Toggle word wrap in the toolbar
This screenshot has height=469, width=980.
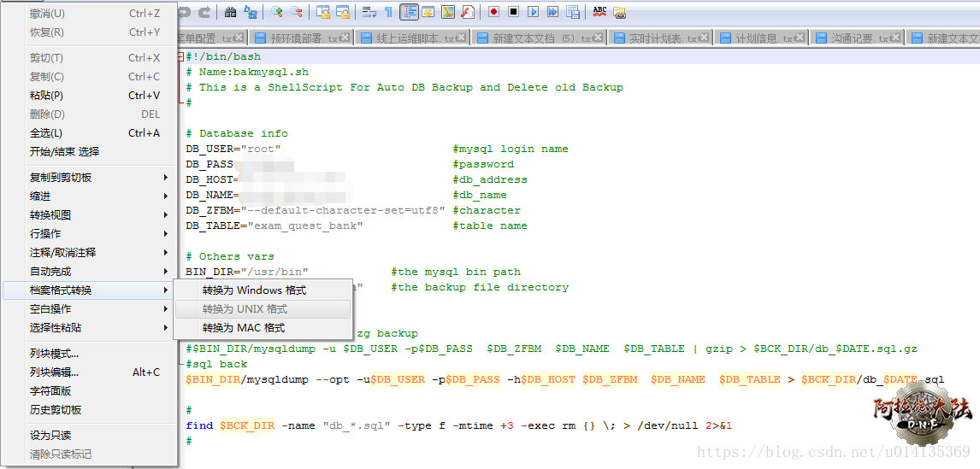coord(369,12)
